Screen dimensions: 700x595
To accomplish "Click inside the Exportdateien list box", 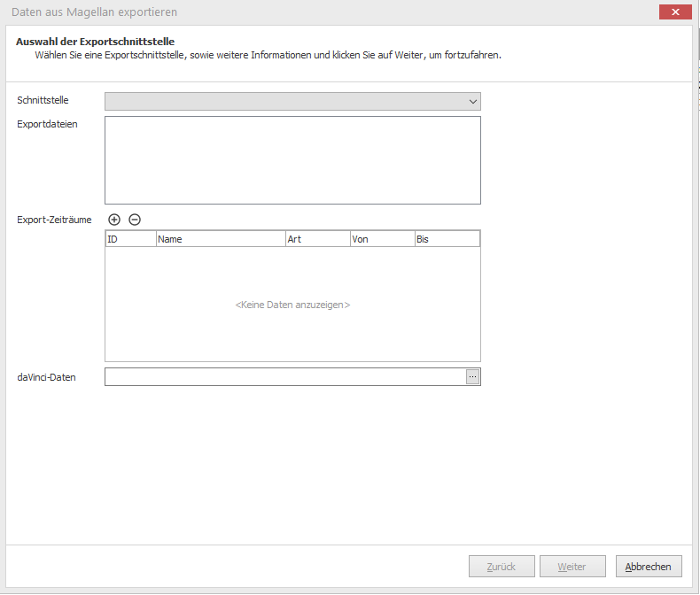I will [292, 160].
